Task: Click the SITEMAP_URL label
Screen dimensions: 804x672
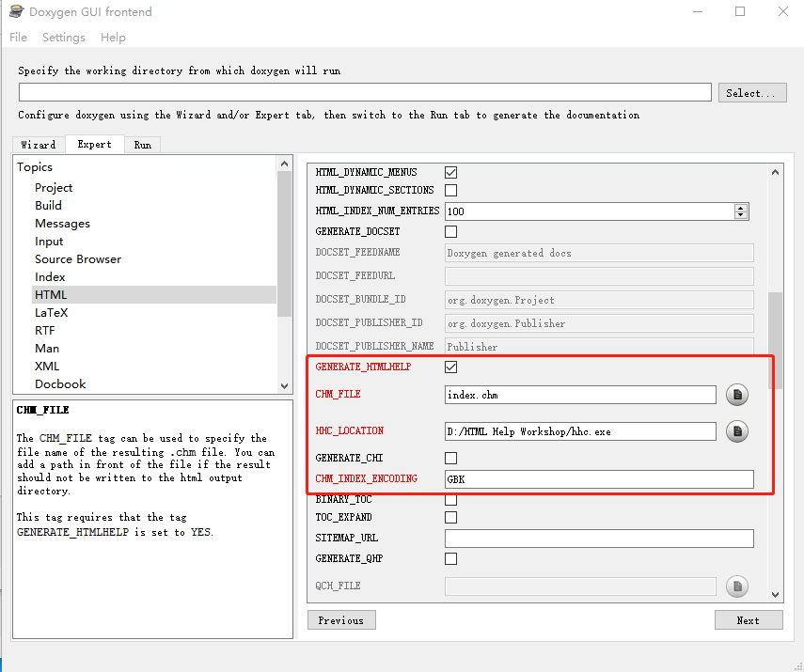Action: coord(347,539)
